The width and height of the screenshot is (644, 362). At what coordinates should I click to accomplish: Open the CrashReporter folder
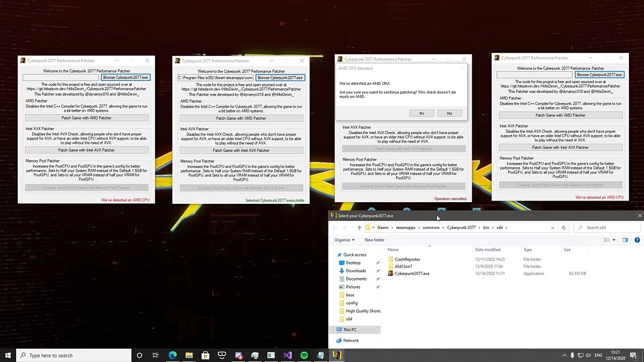(x=407, y=260)
